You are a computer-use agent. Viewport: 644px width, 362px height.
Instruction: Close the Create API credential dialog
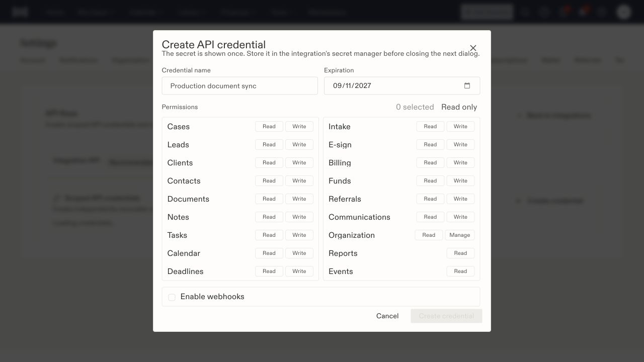pos(473,48)
